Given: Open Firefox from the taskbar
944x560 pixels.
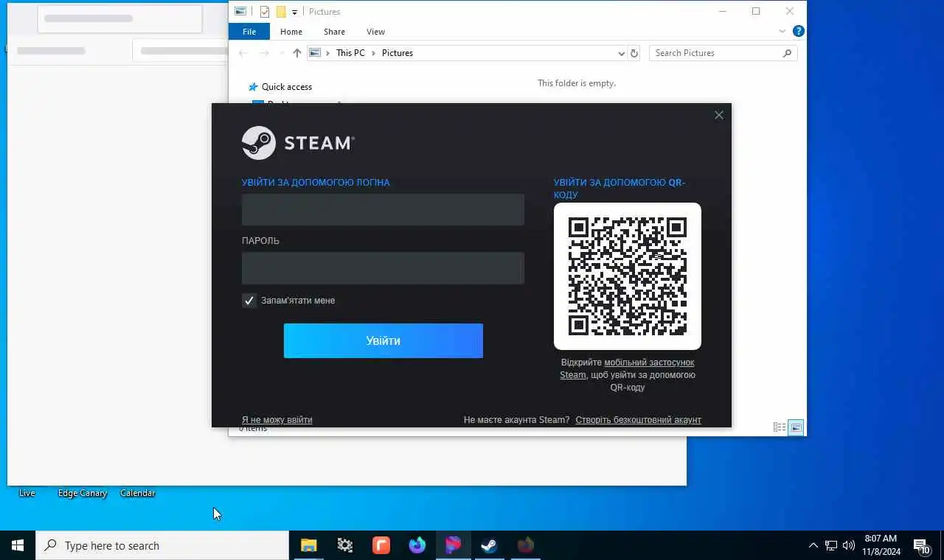Looking at the screenshot, I should 417,545.
